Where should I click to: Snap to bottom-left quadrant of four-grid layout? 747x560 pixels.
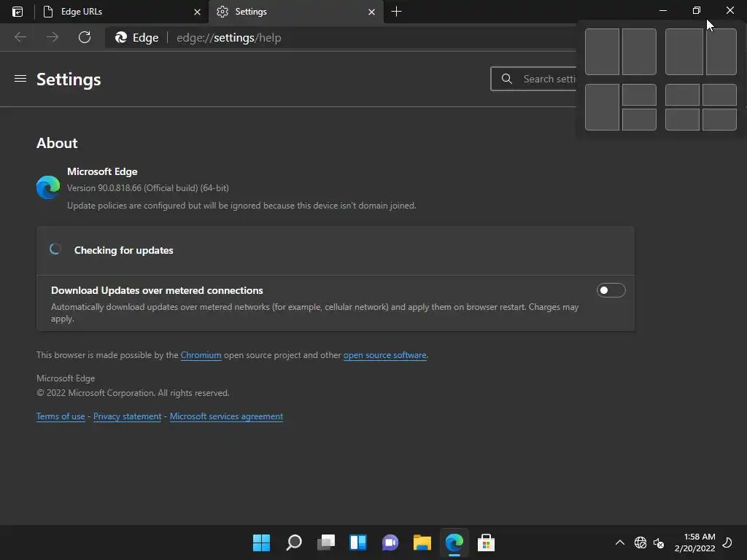point(682,119)
